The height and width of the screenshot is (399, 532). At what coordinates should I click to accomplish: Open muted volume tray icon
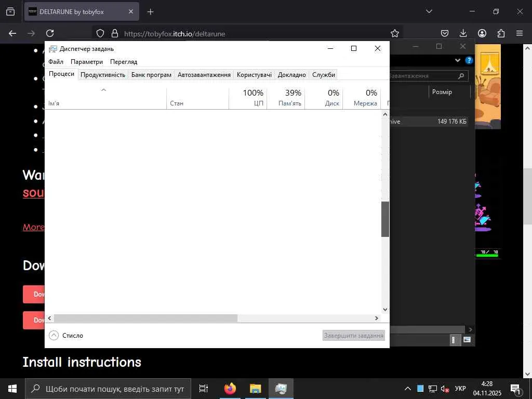(x=445, y=389)
